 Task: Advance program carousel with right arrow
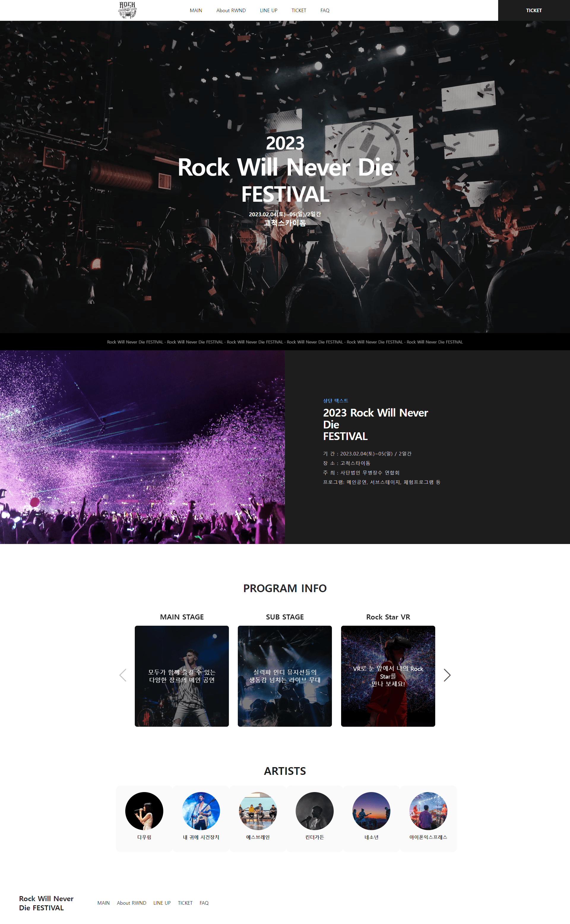click(447, 675)
